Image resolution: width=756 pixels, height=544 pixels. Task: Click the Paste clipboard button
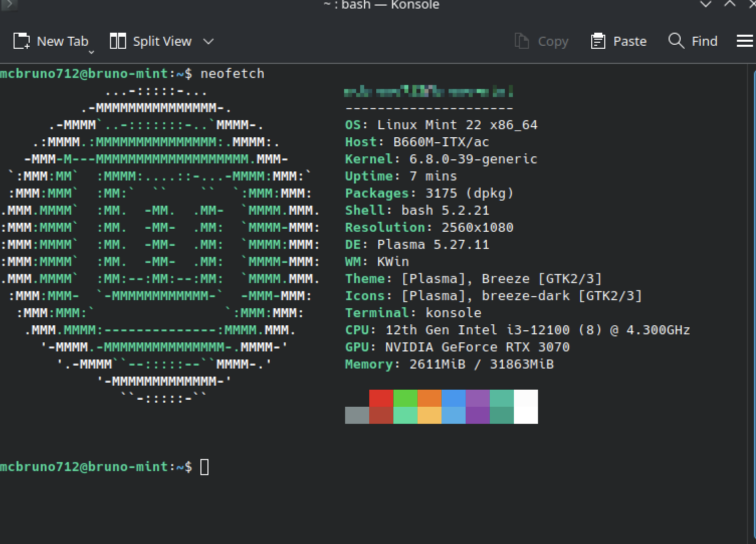[619, 41]
